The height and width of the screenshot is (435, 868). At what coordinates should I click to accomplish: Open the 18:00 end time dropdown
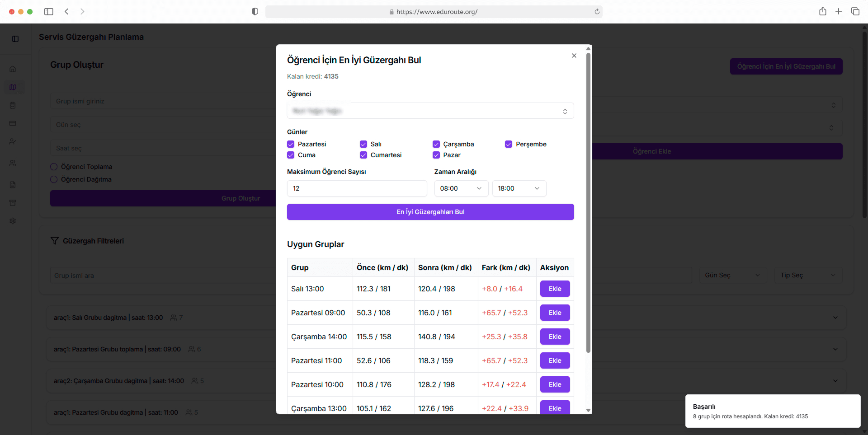(x=519, y=188)
